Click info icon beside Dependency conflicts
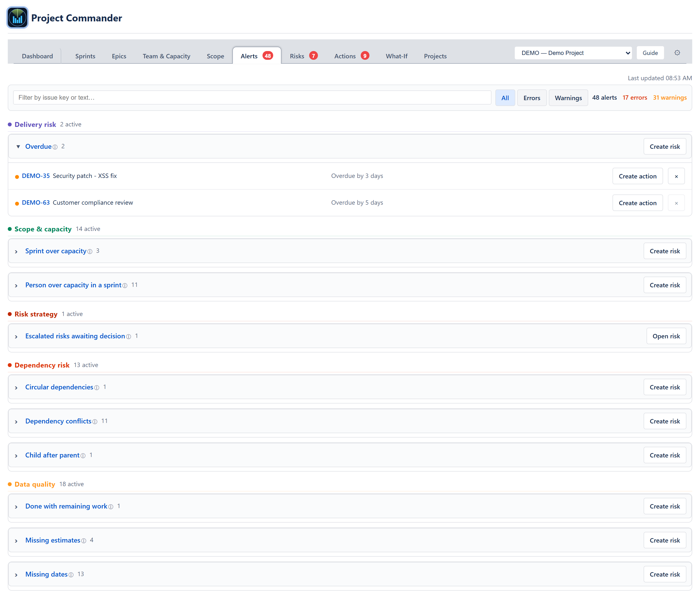 point(95,421)
